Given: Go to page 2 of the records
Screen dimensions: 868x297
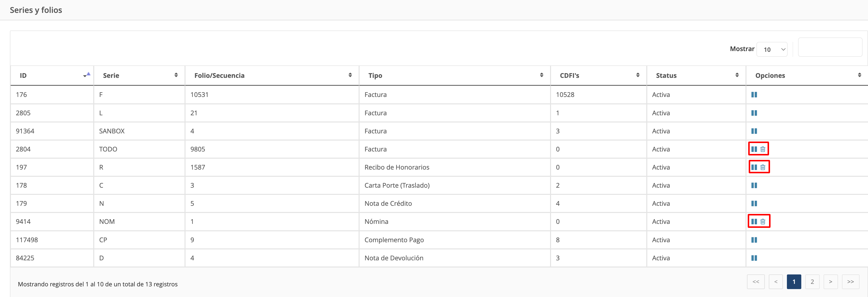Looking at the screenshot, I should 812,282.
